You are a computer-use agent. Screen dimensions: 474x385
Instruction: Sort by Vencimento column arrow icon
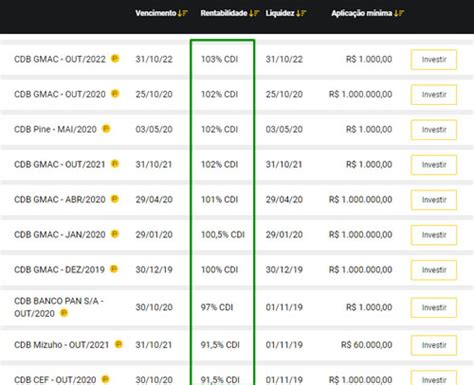coord(183,13)
